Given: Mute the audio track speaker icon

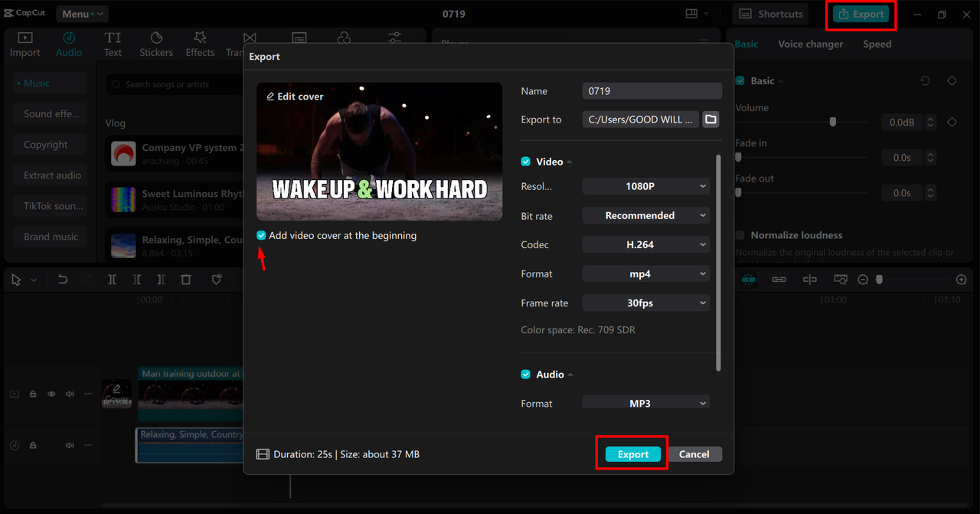Looking at the screenshot, I should 70,445.
